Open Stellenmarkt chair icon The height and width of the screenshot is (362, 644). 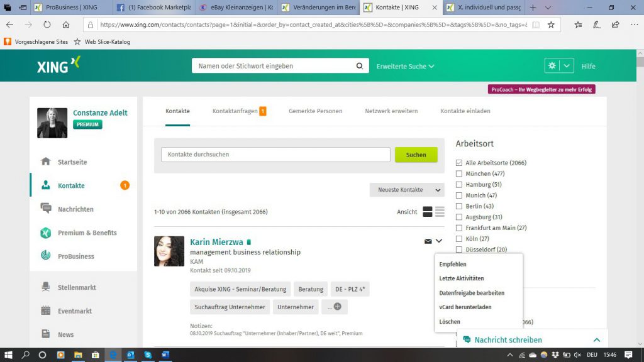coord(45,287)
